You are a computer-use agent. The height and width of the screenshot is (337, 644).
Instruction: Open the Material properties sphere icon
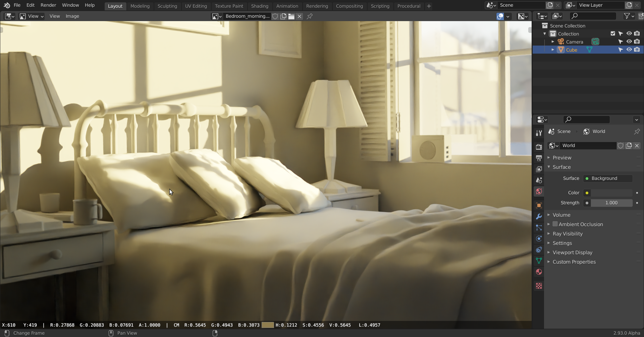539,272
